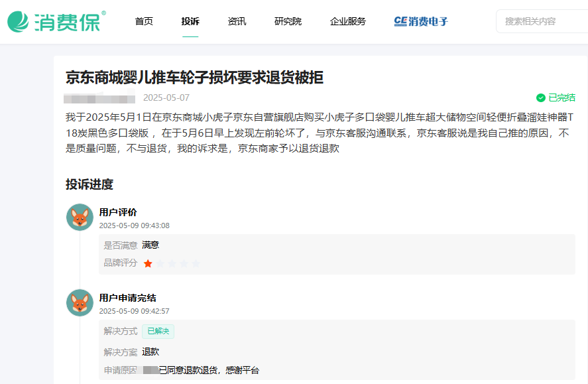
Task: Click the green 已完结 checkmark icon
Action: (x=541, y=98)
